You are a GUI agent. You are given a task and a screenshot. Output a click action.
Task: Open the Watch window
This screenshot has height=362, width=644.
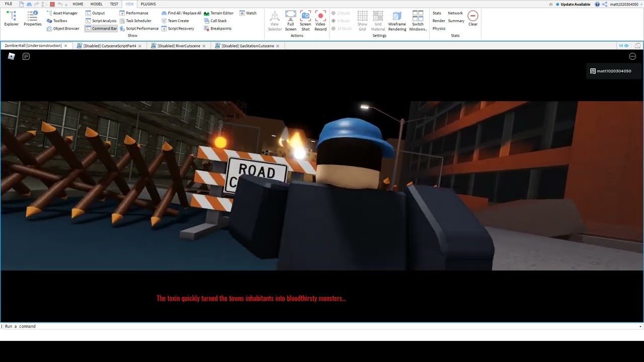click(248, 13)
